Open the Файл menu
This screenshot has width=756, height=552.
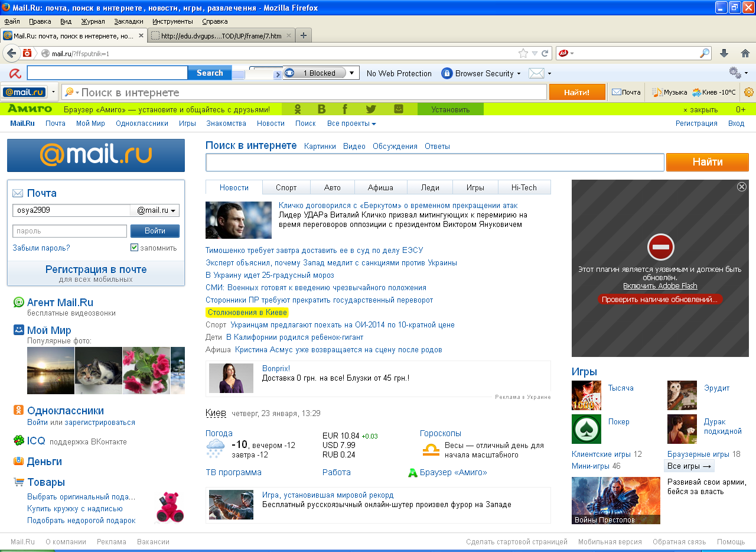(12, 21)
